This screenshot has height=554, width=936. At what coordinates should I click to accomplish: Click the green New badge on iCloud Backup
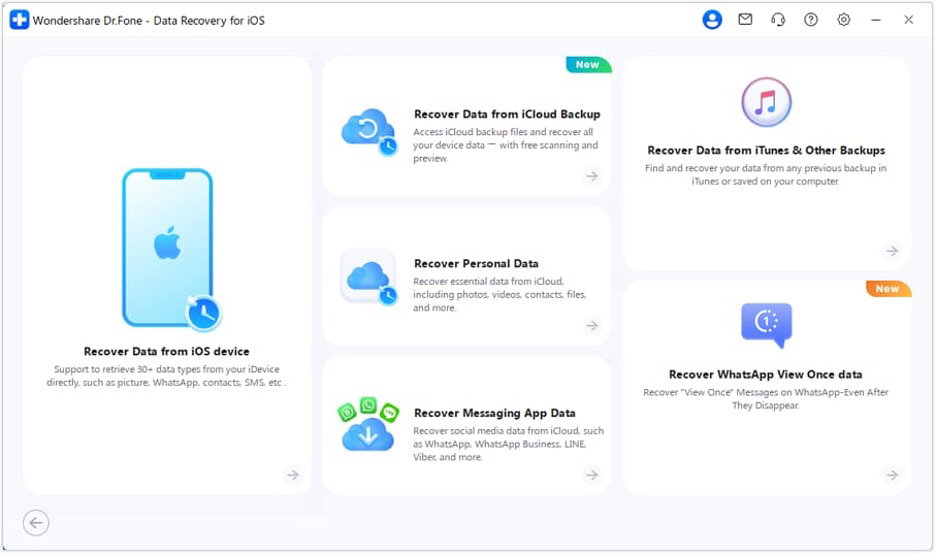tap(588, 64)
